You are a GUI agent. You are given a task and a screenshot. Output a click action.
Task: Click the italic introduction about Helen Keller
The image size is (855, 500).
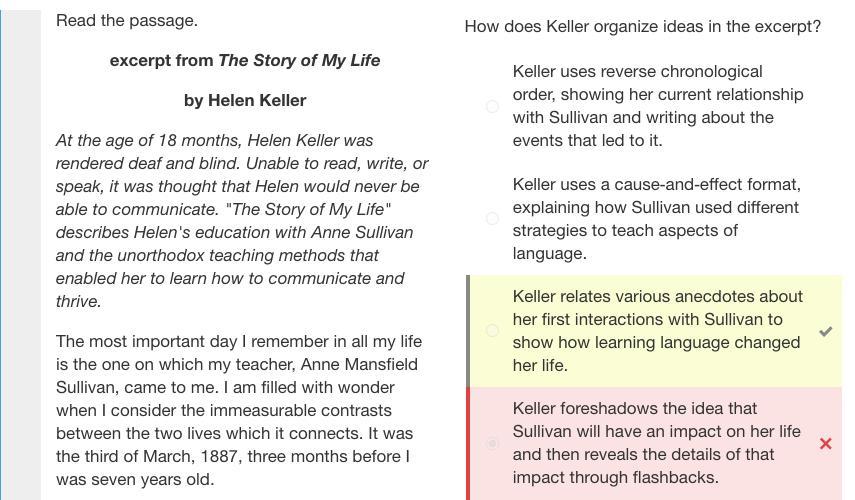coord(242,221)
